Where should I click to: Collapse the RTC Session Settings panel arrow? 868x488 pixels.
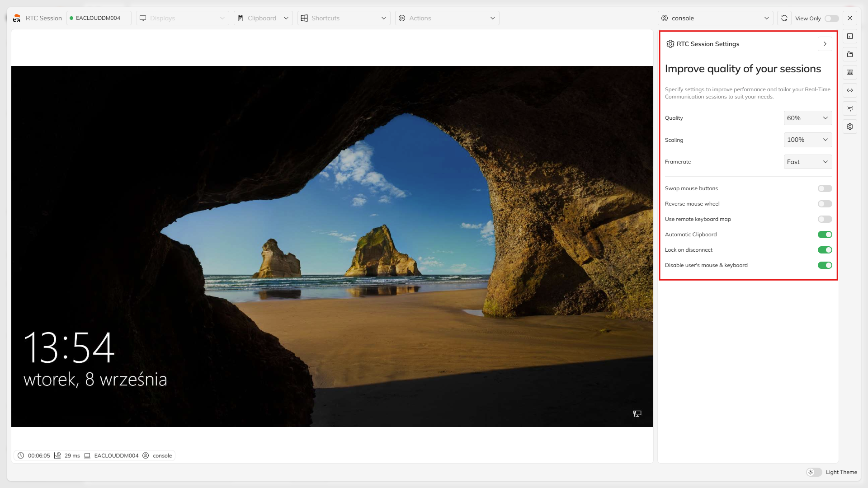825,44
